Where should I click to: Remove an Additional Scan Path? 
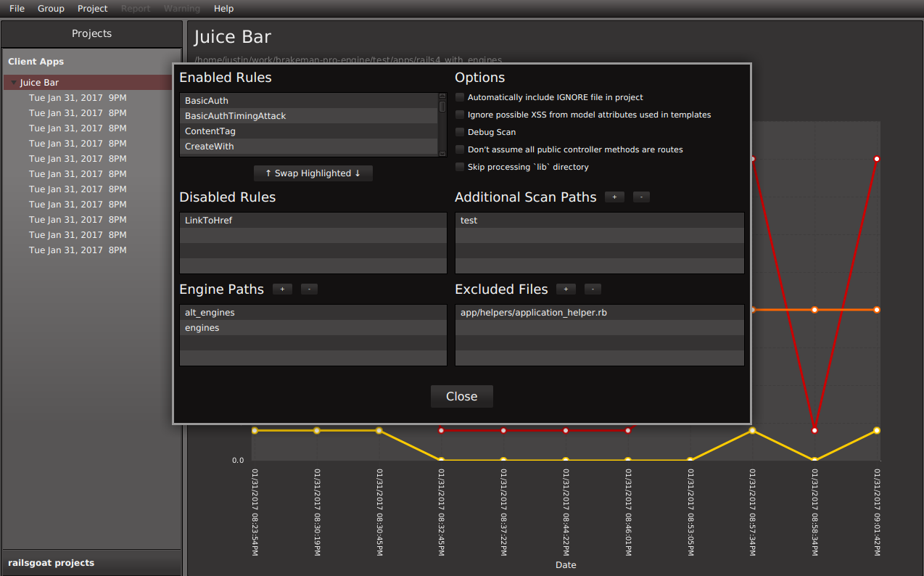tap(641, 197)
